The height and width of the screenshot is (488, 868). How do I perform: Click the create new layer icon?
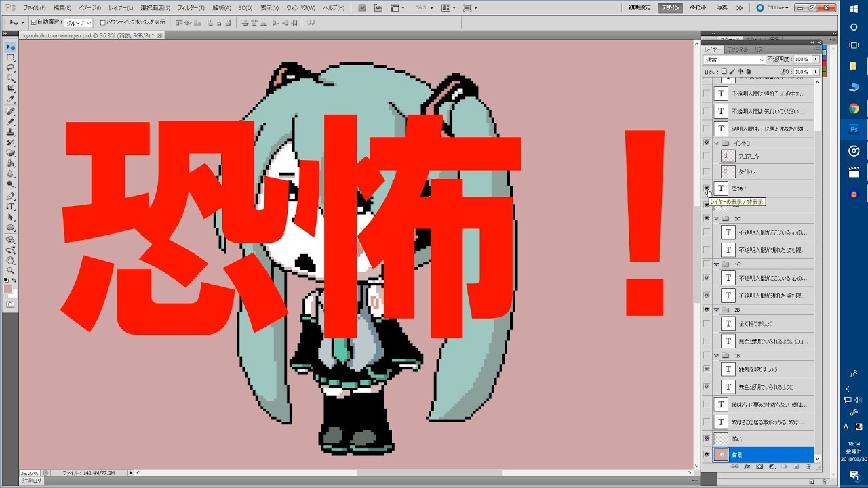796,466
